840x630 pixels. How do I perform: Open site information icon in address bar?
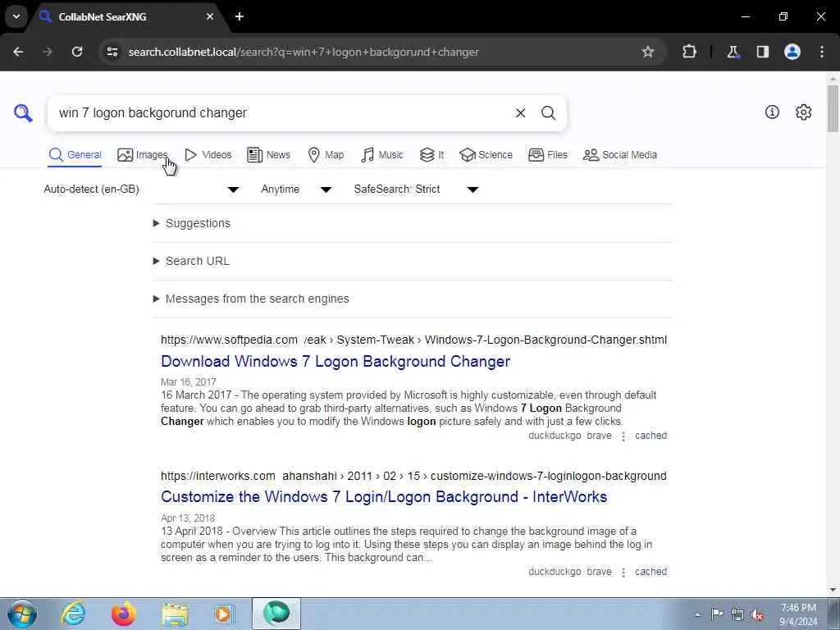coord(112,52)
